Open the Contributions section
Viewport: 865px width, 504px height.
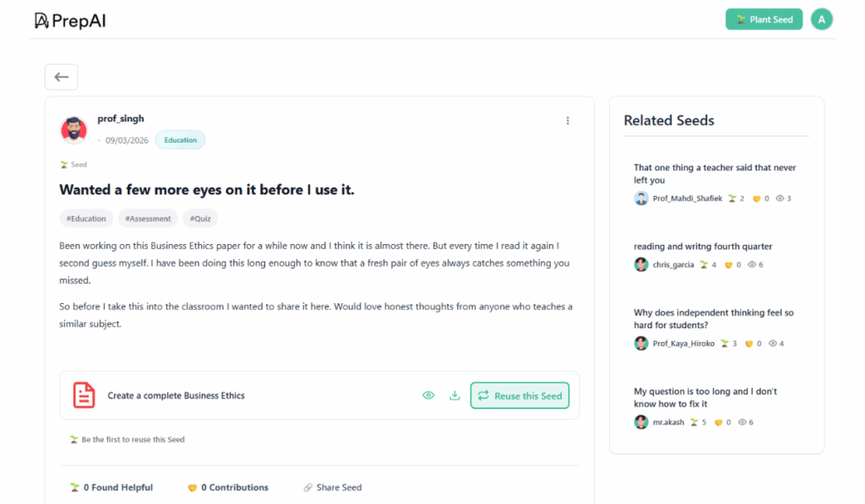coord(228,487)
